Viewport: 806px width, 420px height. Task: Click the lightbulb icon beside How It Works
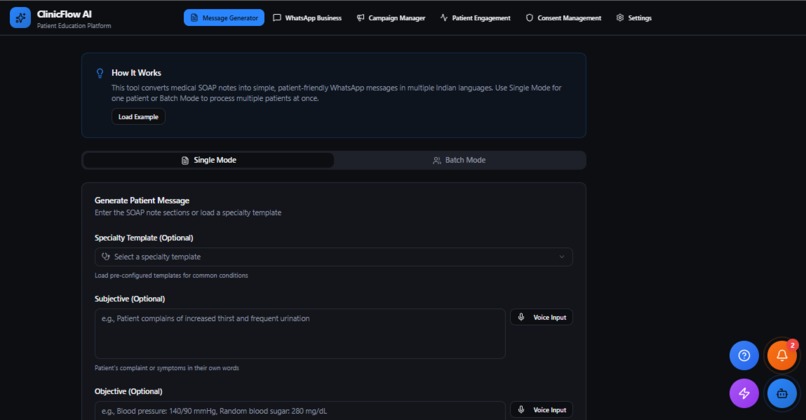(100, 73)
